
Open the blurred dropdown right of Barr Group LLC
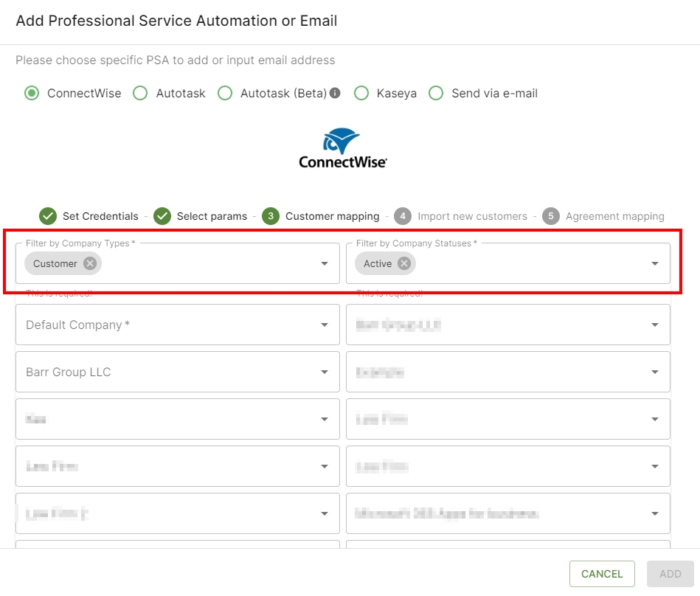tap(508, 372)
